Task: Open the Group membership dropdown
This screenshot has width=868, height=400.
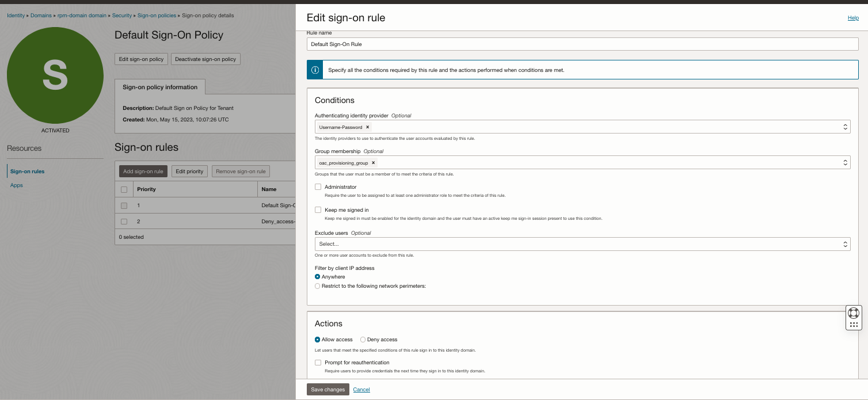Action: click(845, 162)
